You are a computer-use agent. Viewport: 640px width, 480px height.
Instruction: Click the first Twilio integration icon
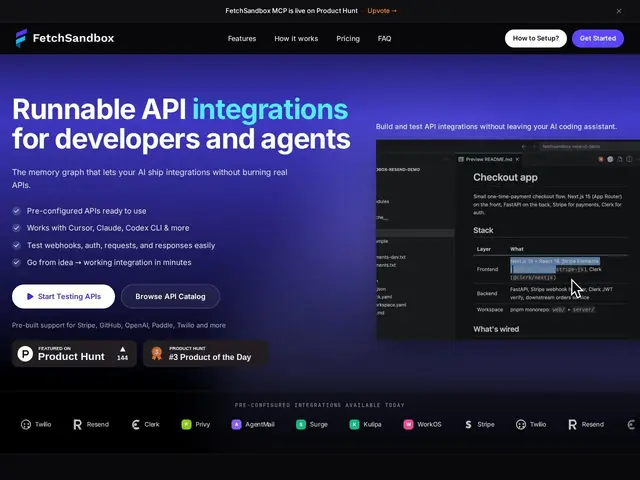coord(26,424)
